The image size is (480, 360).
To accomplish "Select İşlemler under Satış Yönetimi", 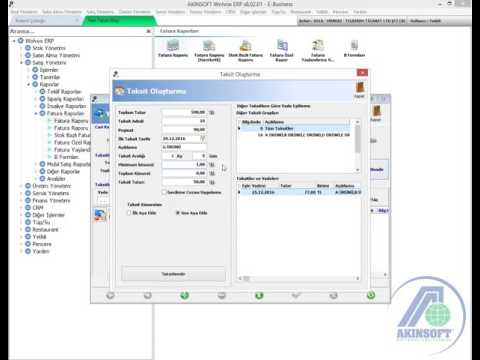I will 49,70.
